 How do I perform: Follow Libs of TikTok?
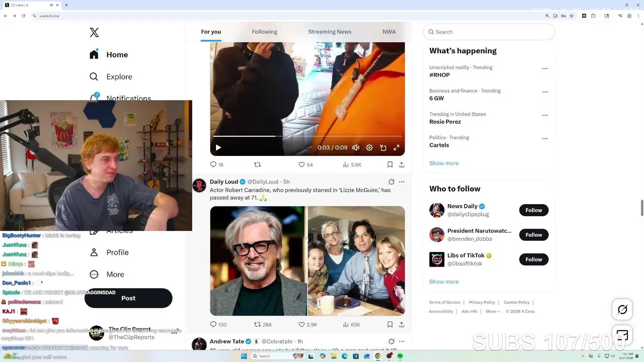tap(534, 259)
